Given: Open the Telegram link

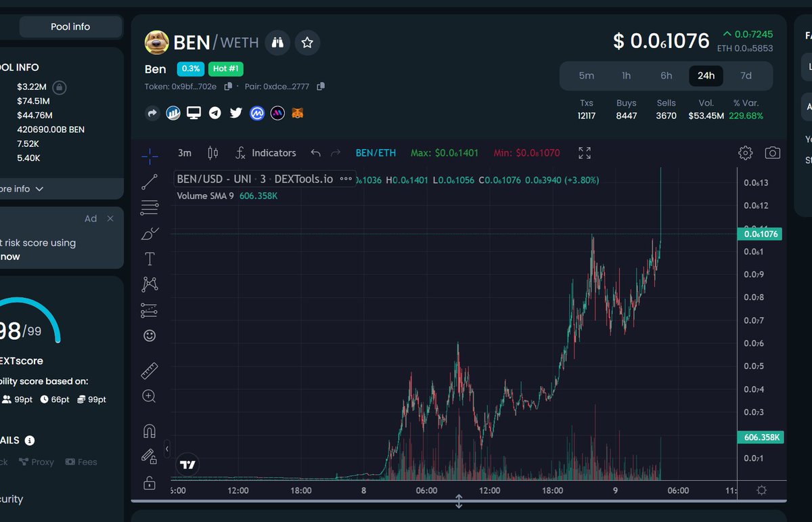Looking at the screenshot, I should point(215,113).
